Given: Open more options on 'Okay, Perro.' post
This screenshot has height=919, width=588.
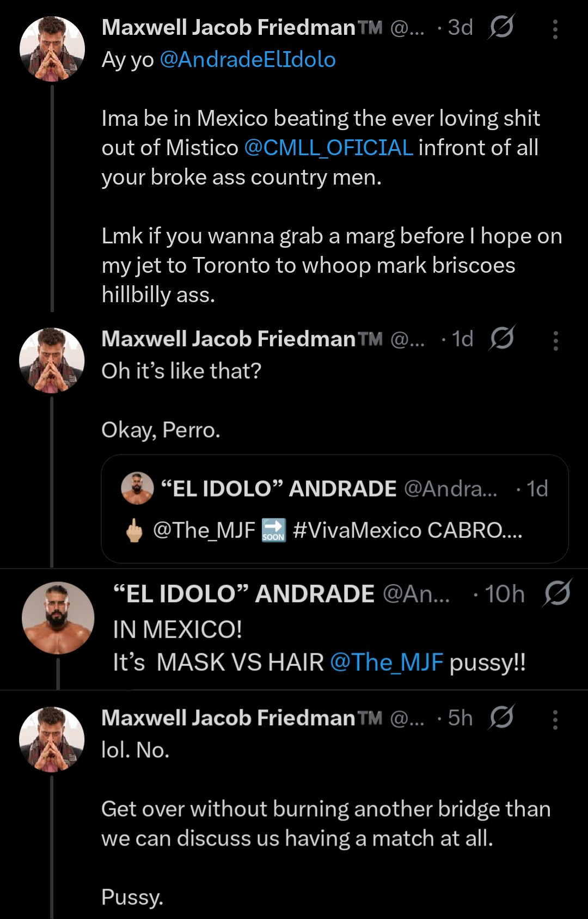Looking at the screenshot, I should tap(555, 340).
